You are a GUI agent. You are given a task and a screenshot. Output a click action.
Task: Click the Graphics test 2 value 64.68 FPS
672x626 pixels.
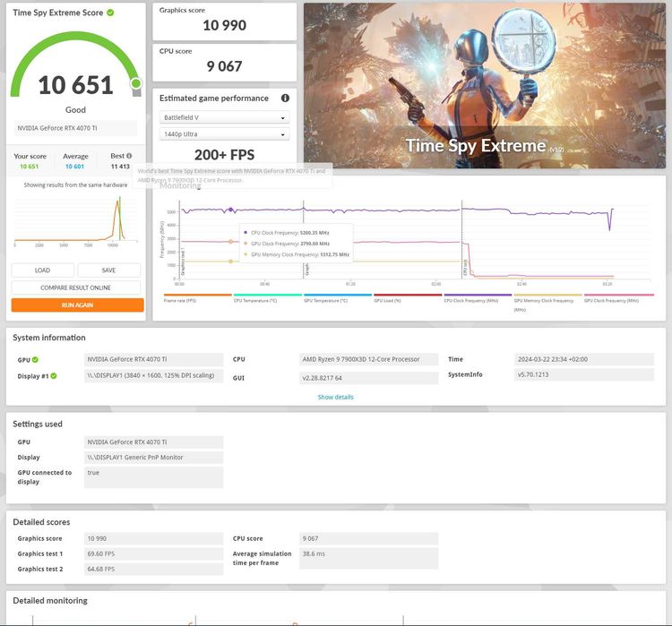click(154, 569)
